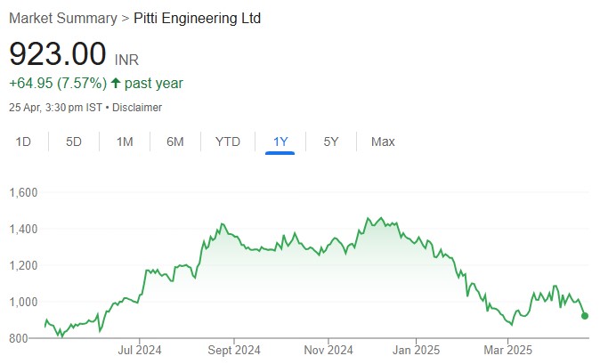The width and height of the screenshot is (600, 364).
Task: Click the Mar 2025 x-axis label
Action: pos(508,350)
